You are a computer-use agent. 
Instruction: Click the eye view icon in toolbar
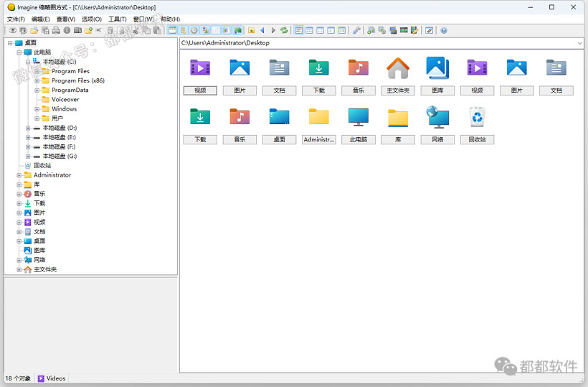(x=13, y=30)
